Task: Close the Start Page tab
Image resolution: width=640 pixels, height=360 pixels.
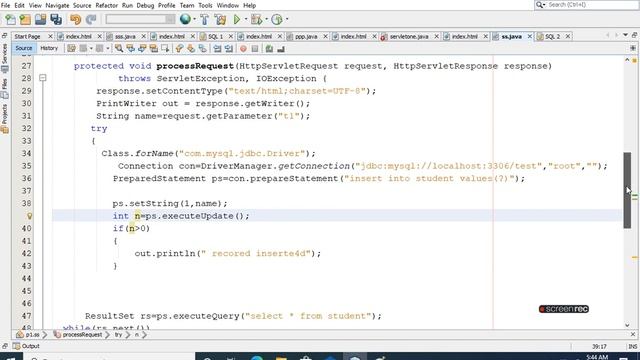Action: tap(50, 36)
